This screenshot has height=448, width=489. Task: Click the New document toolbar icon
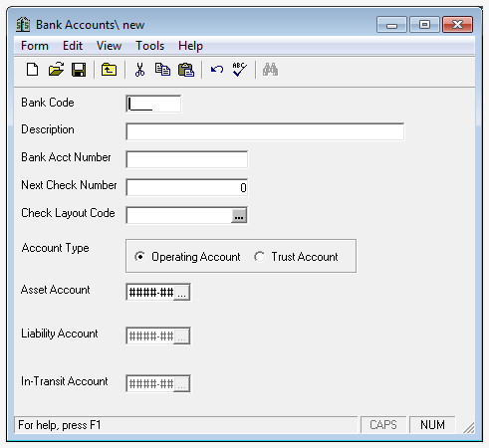pyautogui.click(x=32, y=70)
